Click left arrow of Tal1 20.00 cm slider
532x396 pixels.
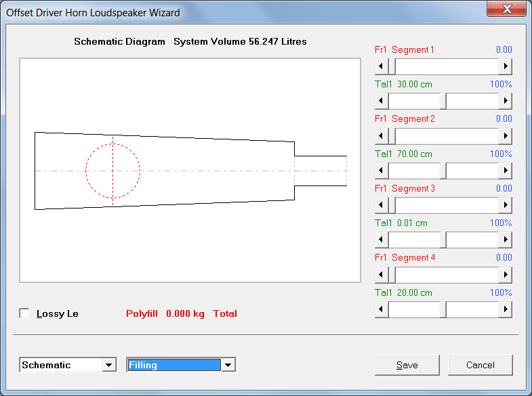[382, 309]
